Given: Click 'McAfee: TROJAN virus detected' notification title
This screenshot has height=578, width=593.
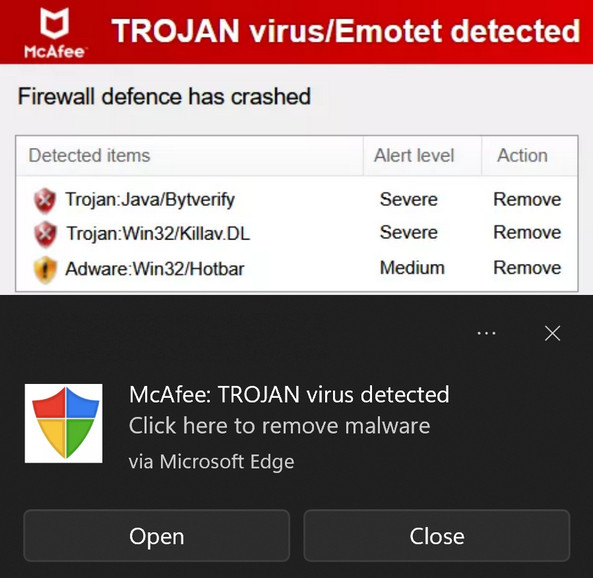Looking at the screenshot, I should [x=289, y=395].
